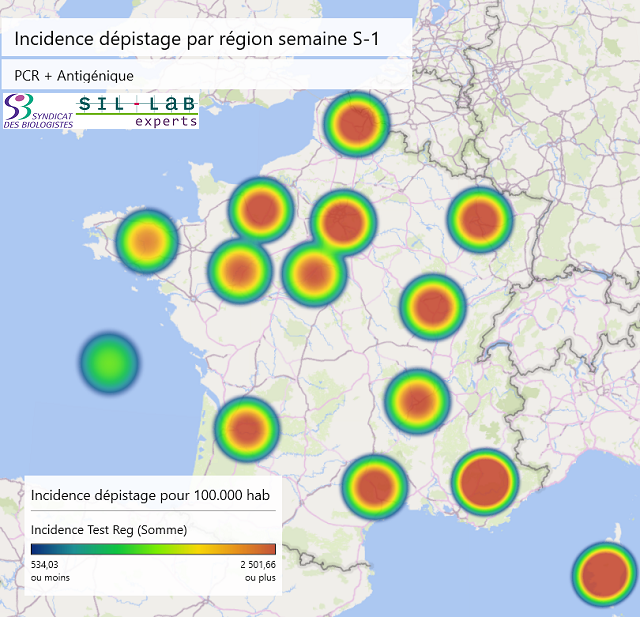Image resolution: width=640 pixels, height=617 pixels.
Task: Click the 'ou plus' legend label
Action: tap(260, 578)
